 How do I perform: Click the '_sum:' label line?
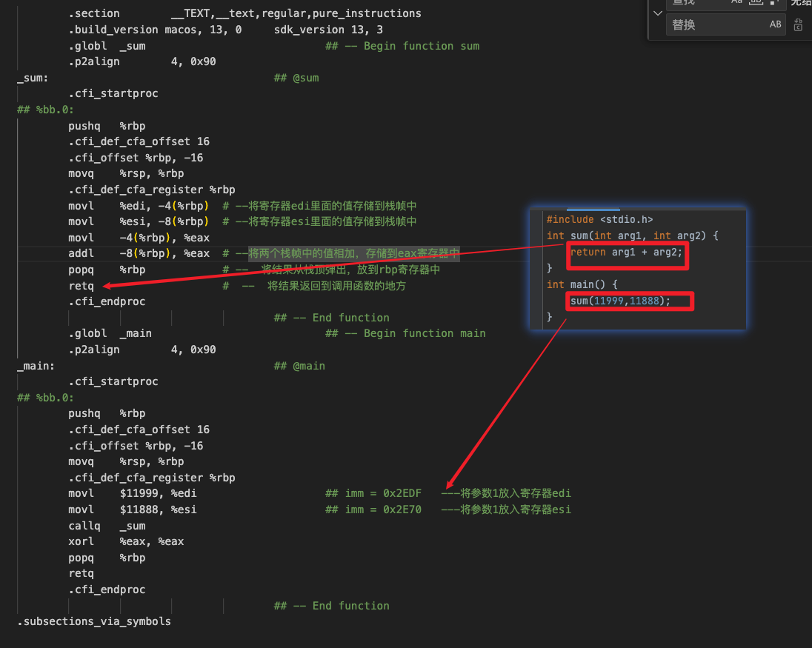pos(33,79)
